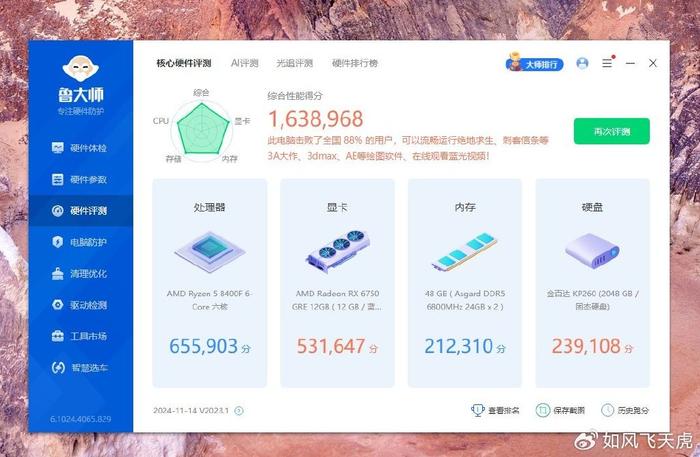The height and width of the screenshot is (457, 700).
Task: Open 硬件参数 in the sidebar
Action: (80, 179)
